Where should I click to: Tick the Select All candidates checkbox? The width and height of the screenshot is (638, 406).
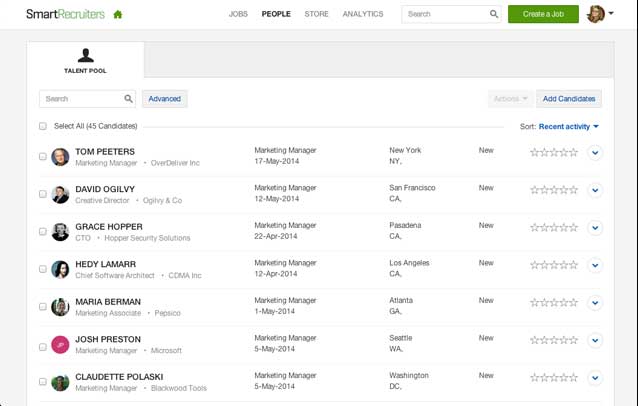43,126
